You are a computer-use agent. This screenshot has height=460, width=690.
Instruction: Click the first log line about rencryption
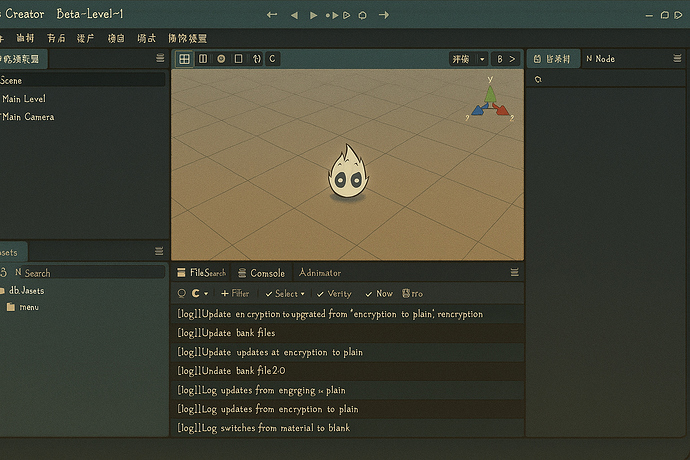[348, 314]
